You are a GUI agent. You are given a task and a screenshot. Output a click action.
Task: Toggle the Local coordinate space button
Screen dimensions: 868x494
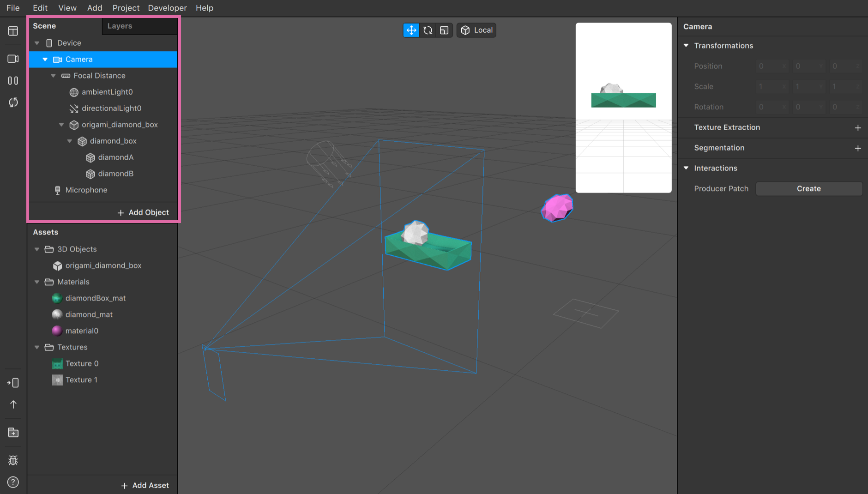click(477, 30)
